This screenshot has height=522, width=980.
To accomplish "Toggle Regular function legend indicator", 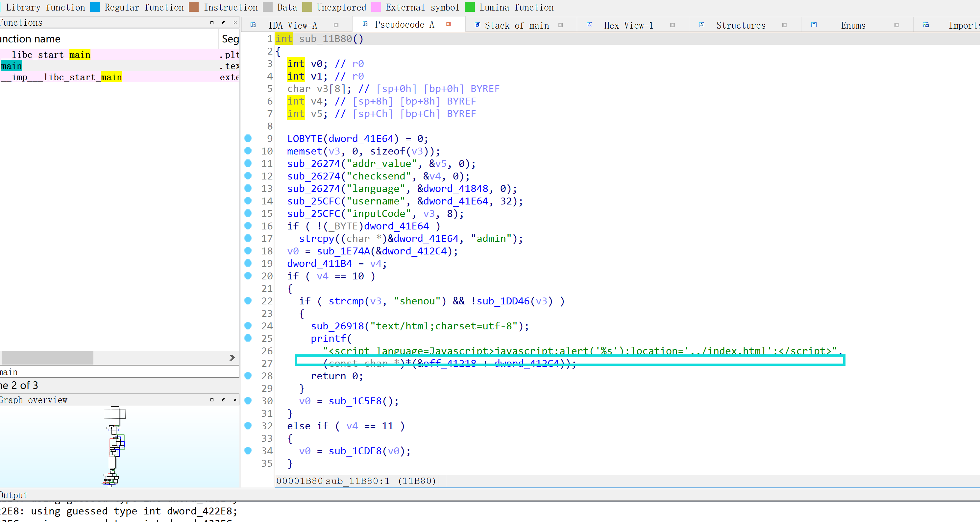I will [97, 7].
